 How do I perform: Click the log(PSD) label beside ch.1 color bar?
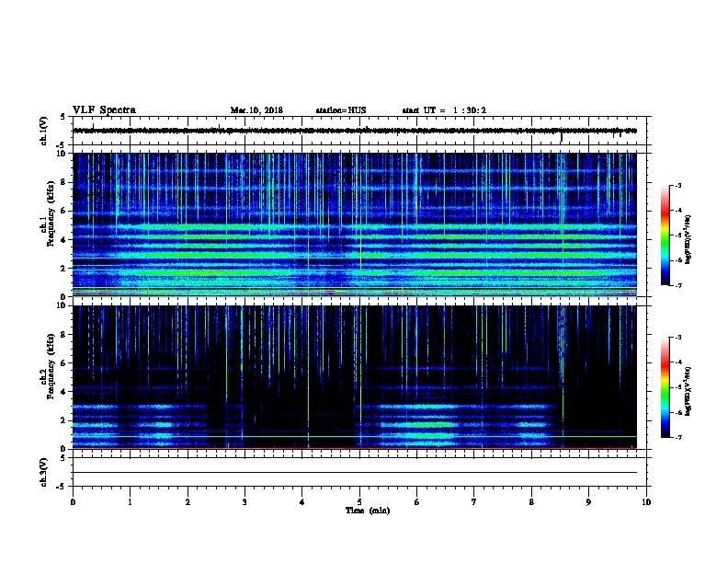click(688, 239)
